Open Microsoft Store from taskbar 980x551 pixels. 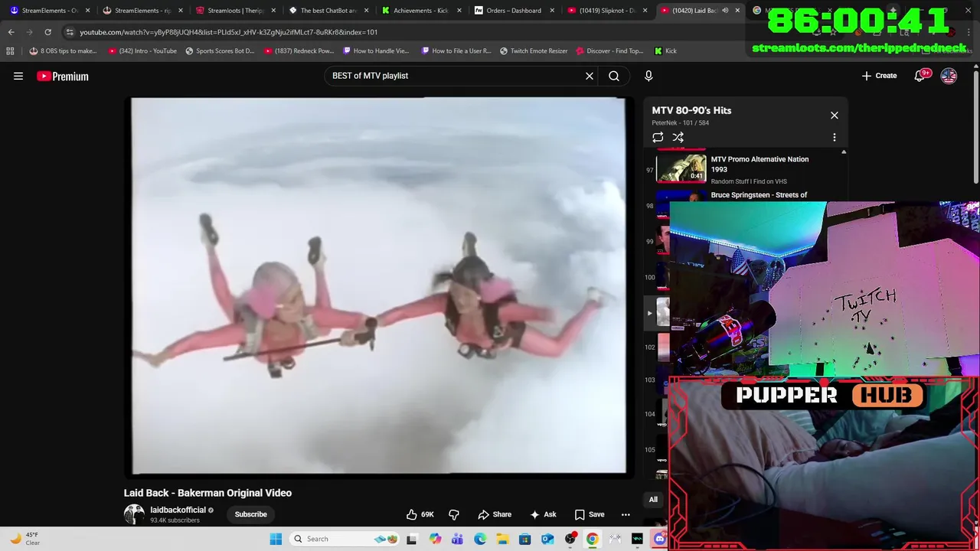524,539
